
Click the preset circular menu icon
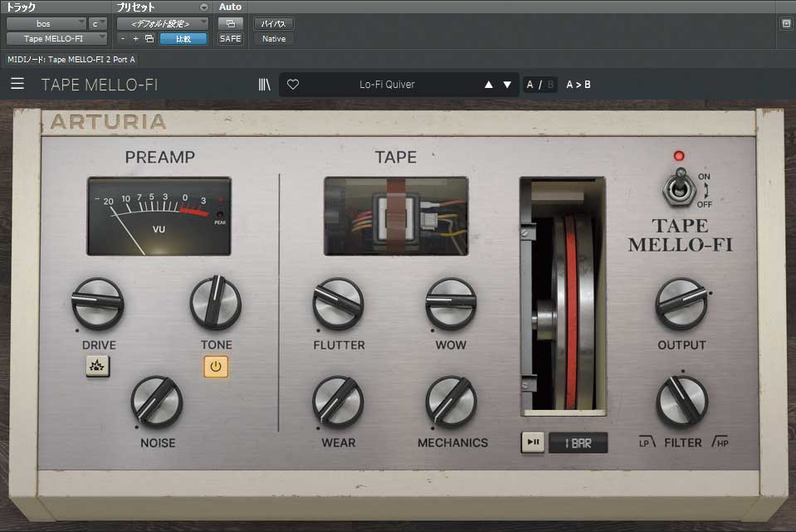pyautogui.click(x=203, y=7)
